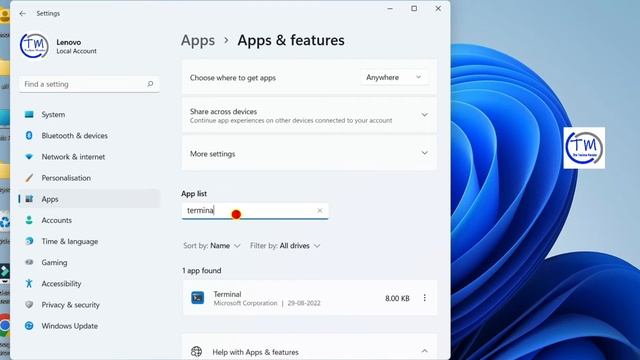Select the Terminal app name

(x=227, y=294)
